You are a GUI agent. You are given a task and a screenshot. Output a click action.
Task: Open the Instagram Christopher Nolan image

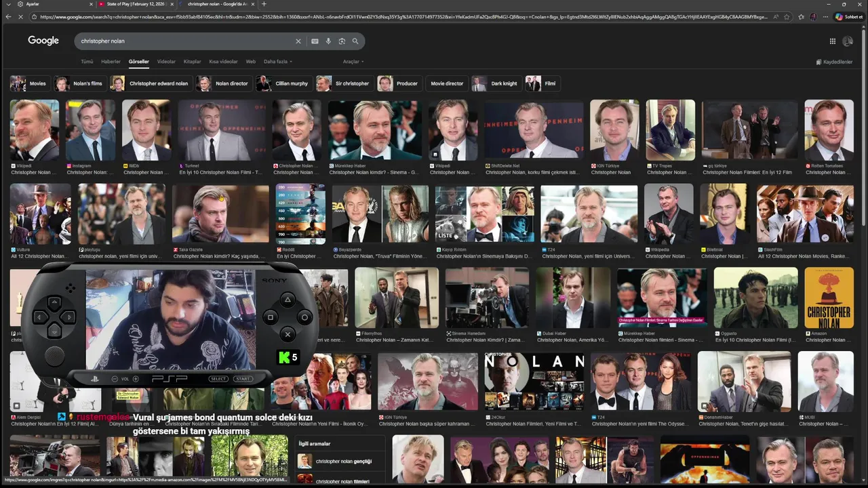(x=91, y=130)
